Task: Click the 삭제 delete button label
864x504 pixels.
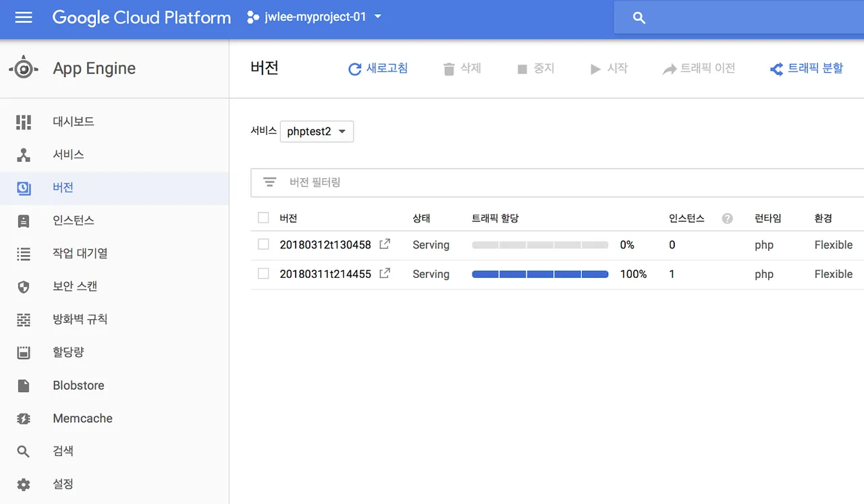Action: (470, 68)
